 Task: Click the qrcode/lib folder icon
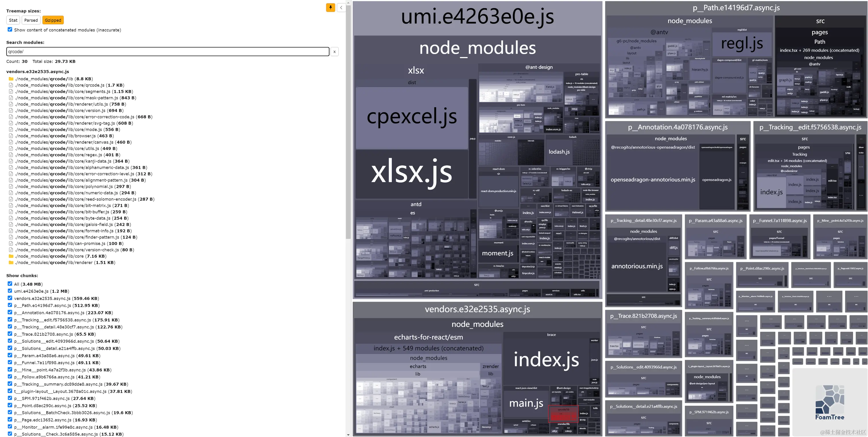(x=11, y=79)
